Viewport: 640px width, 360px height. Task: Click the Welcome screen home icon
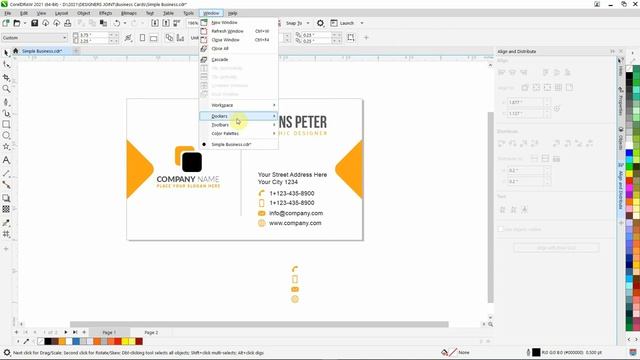[x=16, y=51]
